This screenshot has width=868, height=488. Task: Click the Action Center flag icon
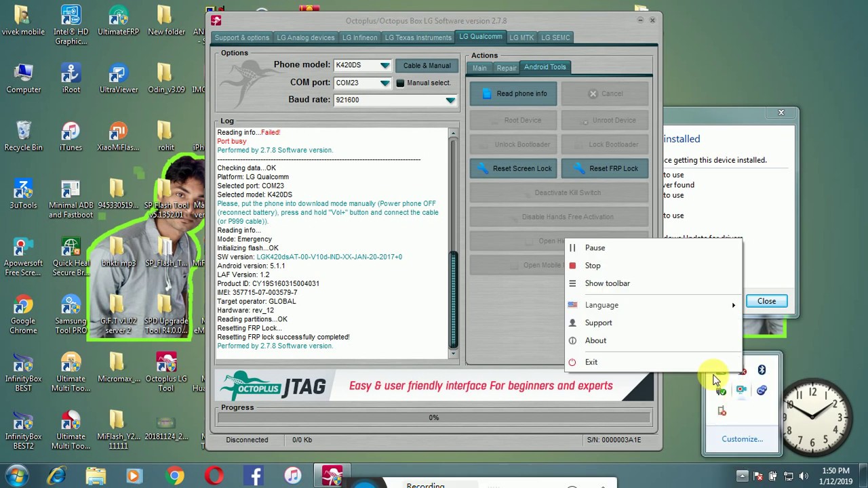[x=758, y=476]
